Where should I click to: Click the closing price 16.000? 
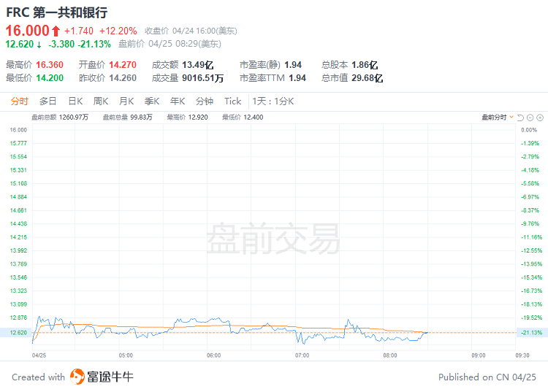click(x=28, y=31)
